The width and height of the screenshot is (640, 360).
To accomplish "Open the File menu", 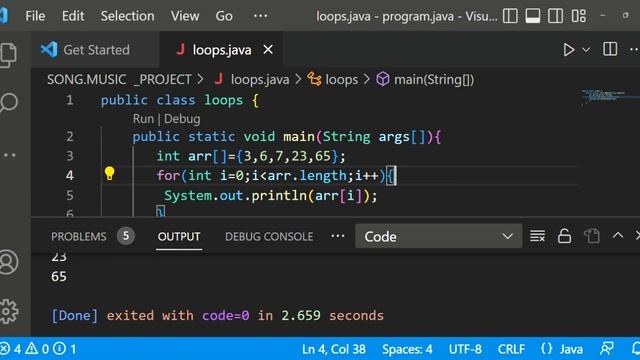I will 35,16.
